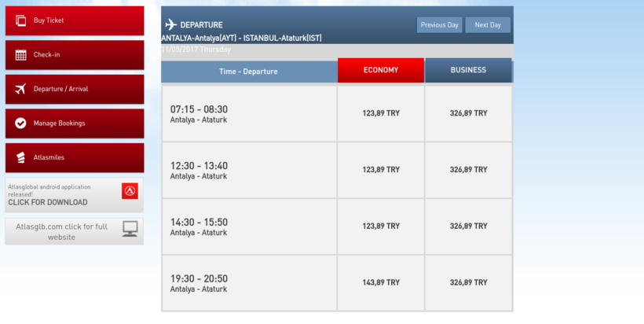Screen dimensions: 644x324
Task: Click the Check-in calendar icon
Action: 20,55
